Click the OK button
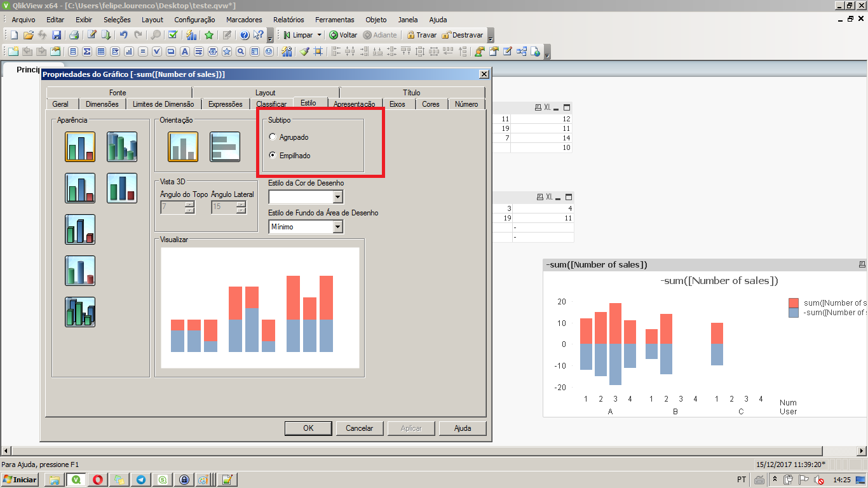 pos(308,428)
